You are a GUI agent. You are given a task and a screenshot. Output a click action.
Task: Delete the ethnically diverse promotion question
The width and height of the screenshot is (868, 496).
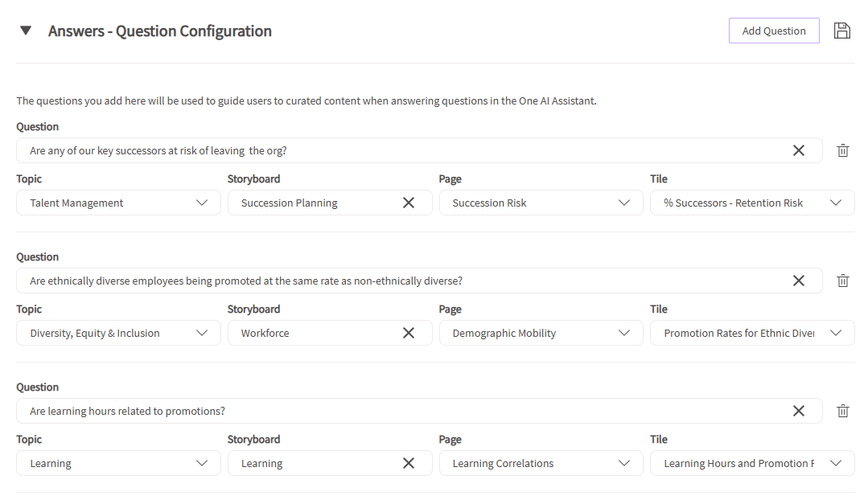pyautogui.click(x=843, y=281)
